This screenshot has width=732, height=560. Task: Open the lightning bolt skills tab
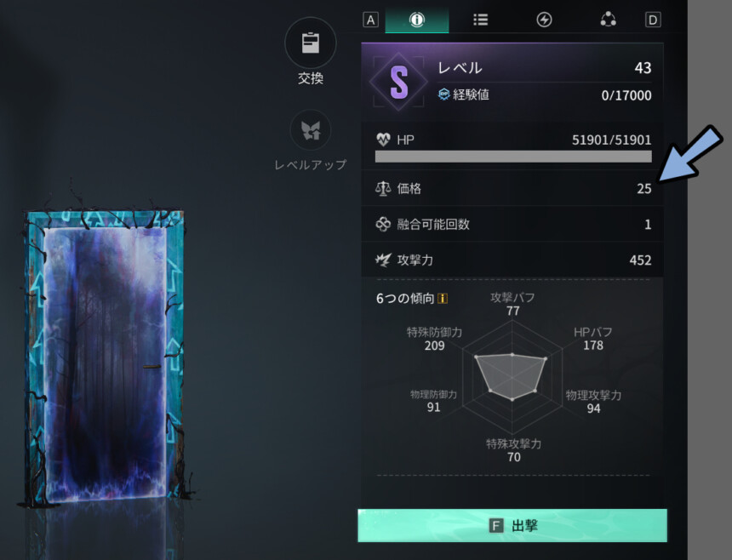pyautogui.click(x=544, y=20)
